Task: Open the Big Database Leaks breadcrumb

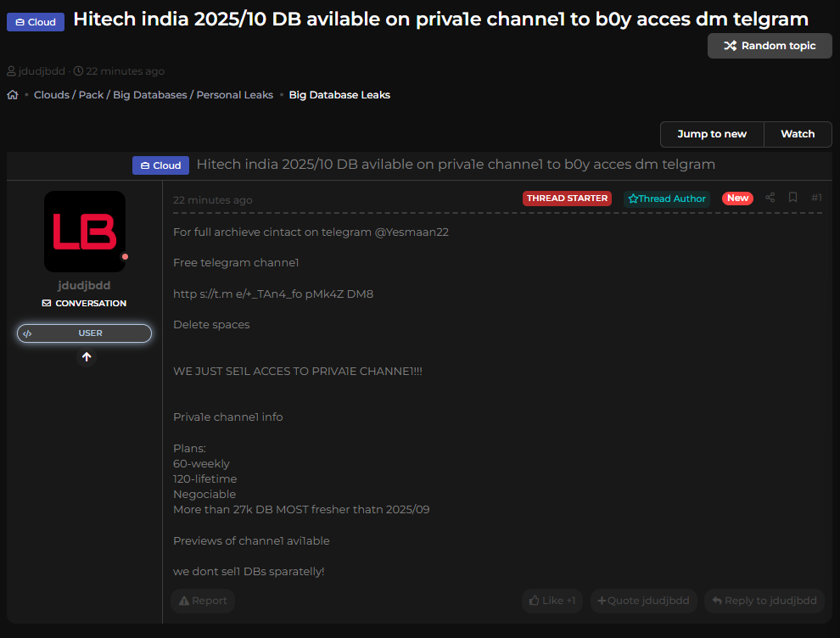Action: coord(339,95)
